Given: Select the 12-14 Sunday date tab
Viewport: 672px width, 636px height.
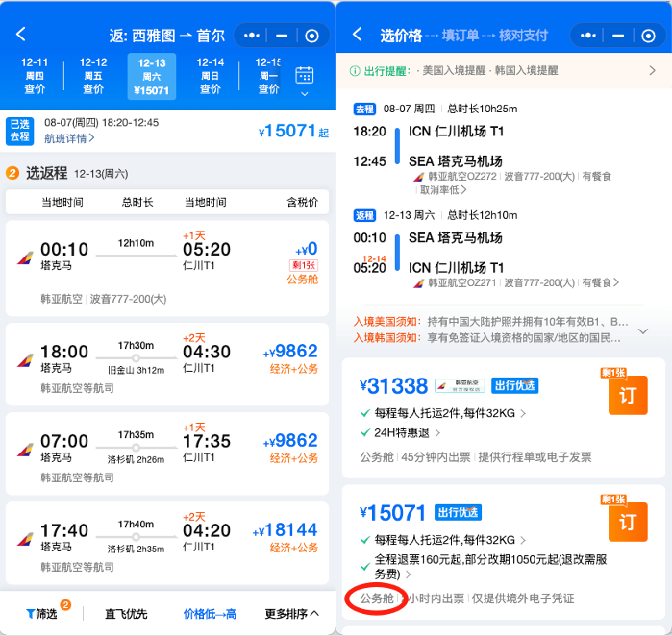Looking at the screenshot, I should (210, 76).
